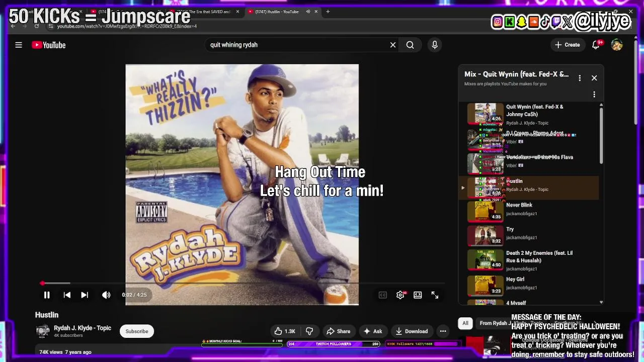Open the Ask AI button
Image resolution: width=644 pixels, height=362 pixels.
[373, 331]
